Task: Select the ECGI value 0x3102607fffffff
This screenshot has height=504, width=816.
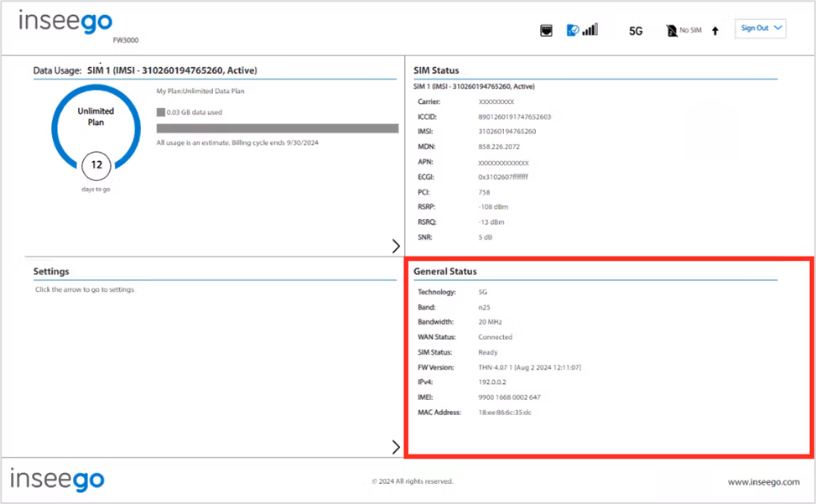Action: click(503, 177)
